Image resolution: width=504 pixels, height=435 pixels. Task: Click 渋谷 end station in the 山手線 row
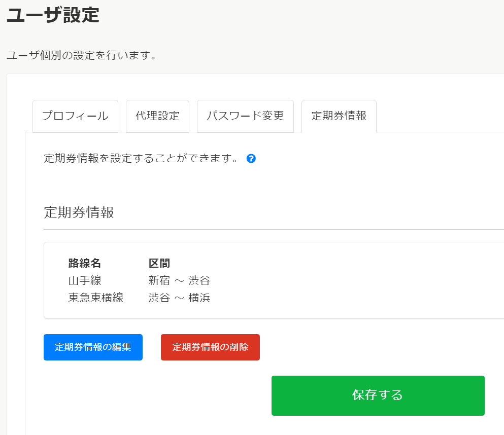[x=199, y=280]
